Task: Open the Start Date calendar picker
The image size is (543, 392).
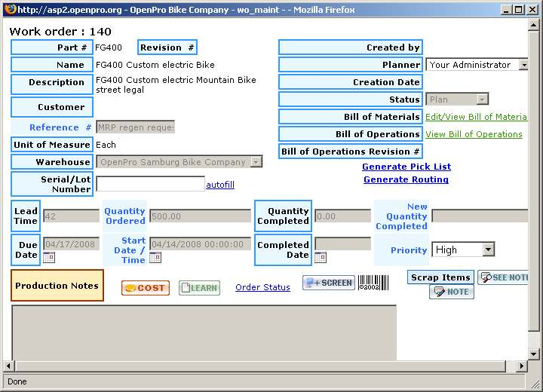Action: pyautogui.click(x=155, y=257)
